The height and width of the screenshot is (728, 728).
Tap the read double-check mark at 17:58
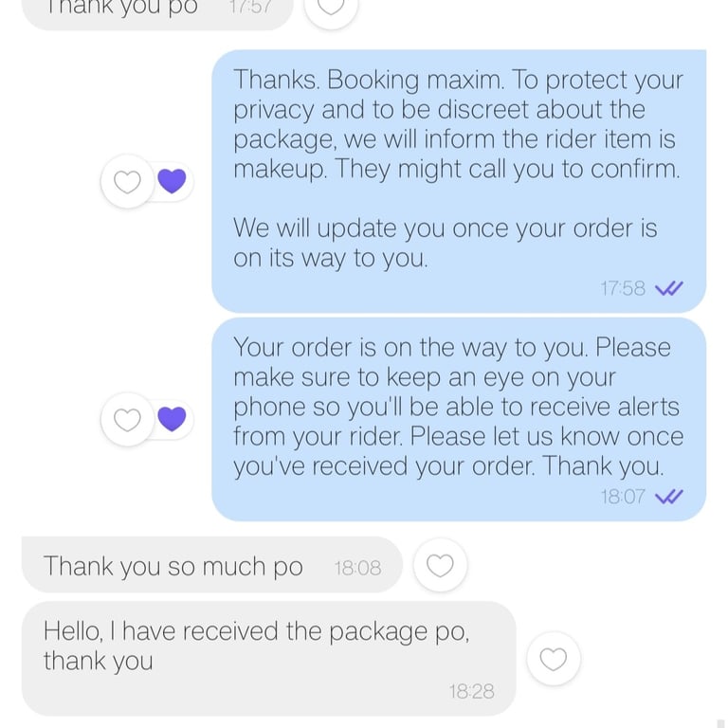(668, 288)
